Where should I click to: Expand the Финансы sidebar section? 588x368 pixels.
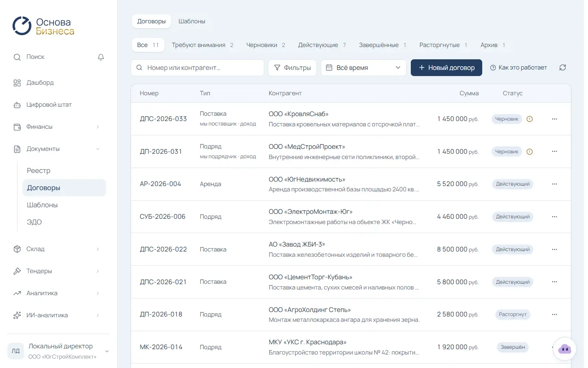(57, 127)
